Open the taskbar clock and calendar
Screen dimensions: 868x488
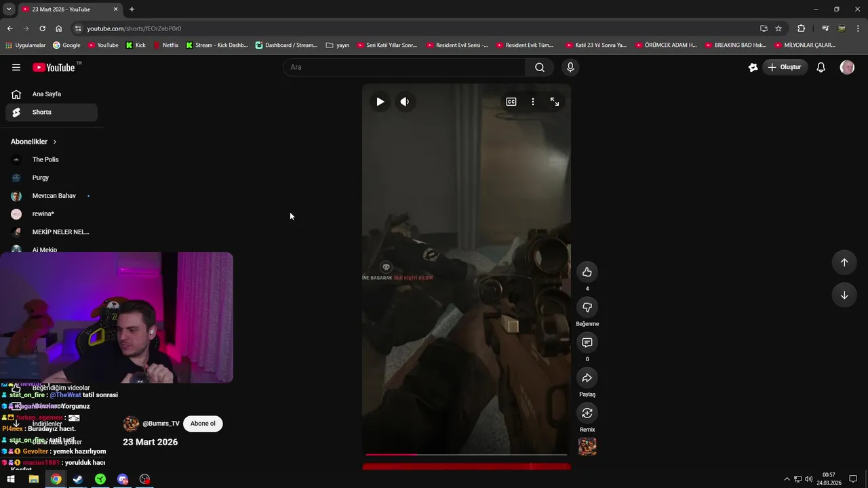(829, 479)
